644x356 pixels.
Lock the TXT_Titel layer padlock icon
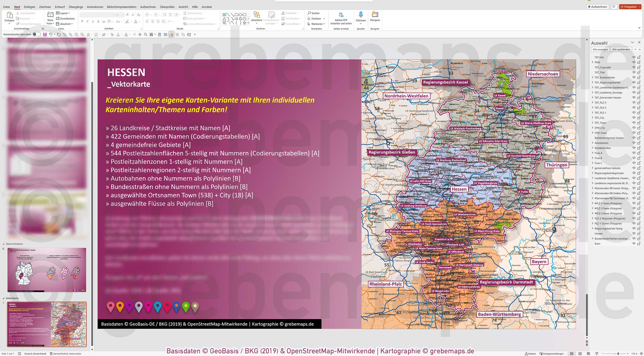tap(638, 72)
